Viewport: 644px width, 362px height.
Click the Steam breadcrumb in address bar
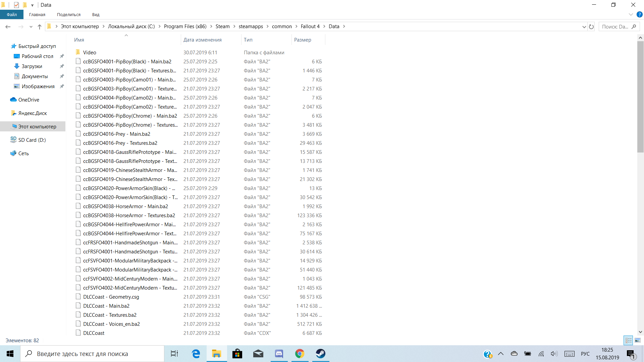coord(222,26)
